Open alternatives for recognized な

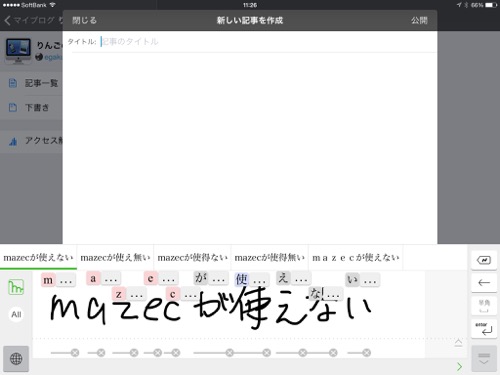pos(333,294)
